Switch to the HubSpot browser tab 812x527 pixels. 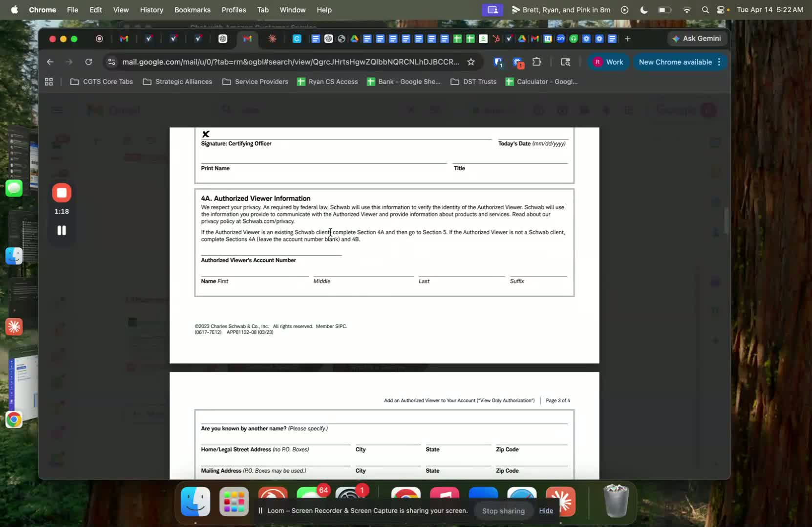496,39
